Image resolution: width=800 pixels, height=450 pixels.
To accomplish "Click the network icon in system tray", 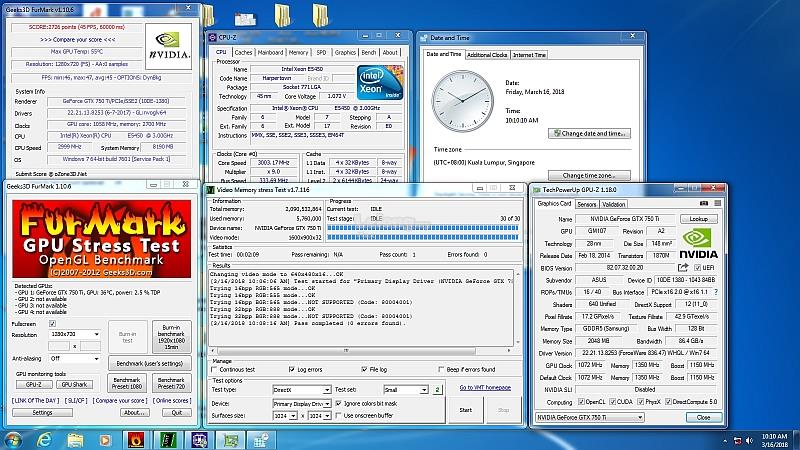I will click(737, 440).
